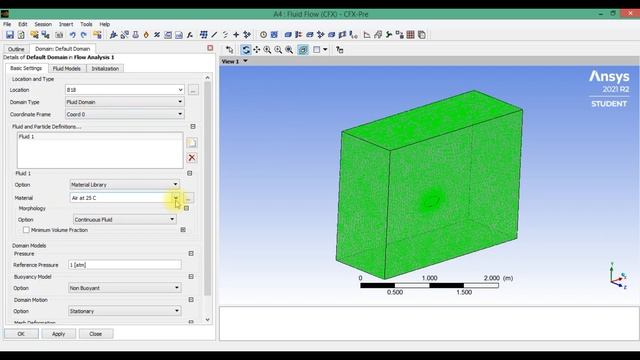Viewport: 640px width, 360px height.
Task: Click the red grid toolbar icon
Action: 411,35
